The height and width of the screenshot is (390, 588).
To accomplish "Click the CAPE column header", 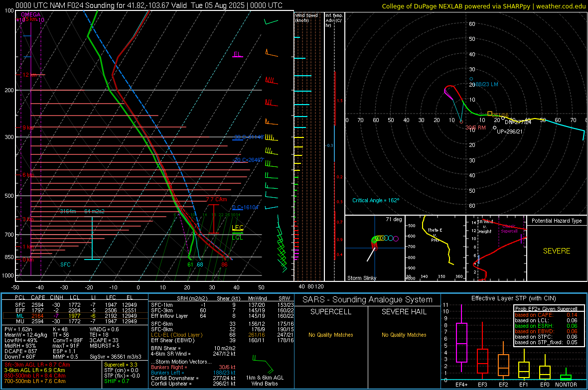I will pos(38,297).
